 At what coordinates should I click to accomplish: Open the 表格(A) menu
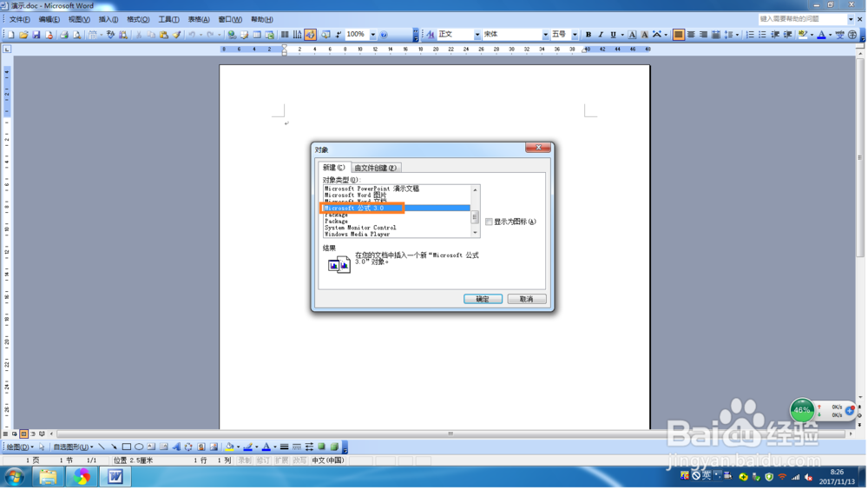coord(199,19)
